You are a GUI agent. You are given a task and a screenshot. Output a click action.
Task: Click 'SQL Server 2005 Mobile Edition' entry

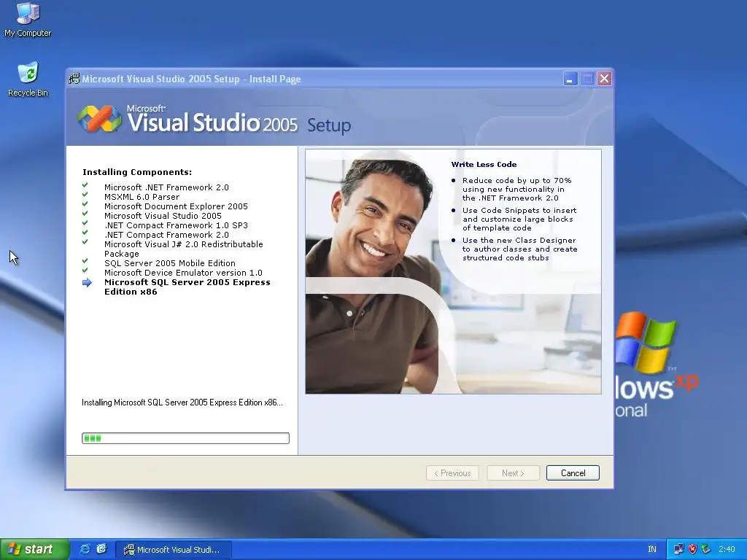pyautogui.click(x=169, y=262)
